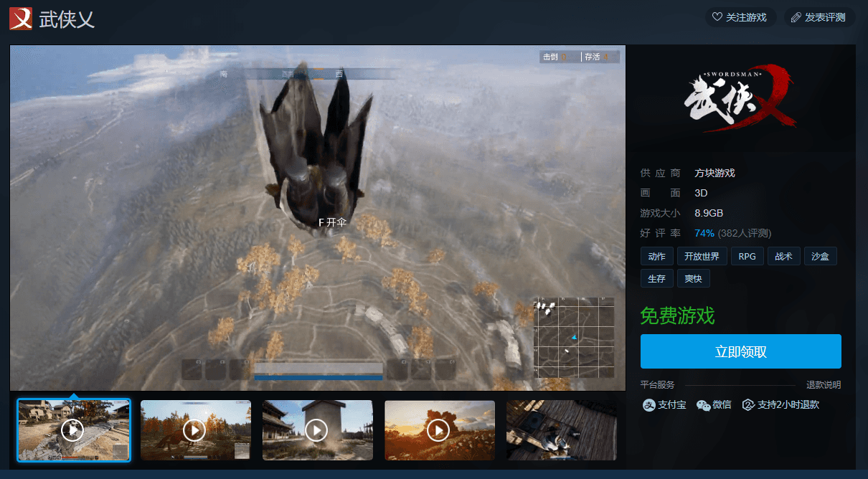Click the 武侠乂 game logo icon in header
The width and height of the screenshot is (868, 479).
[x=21, y=19]
